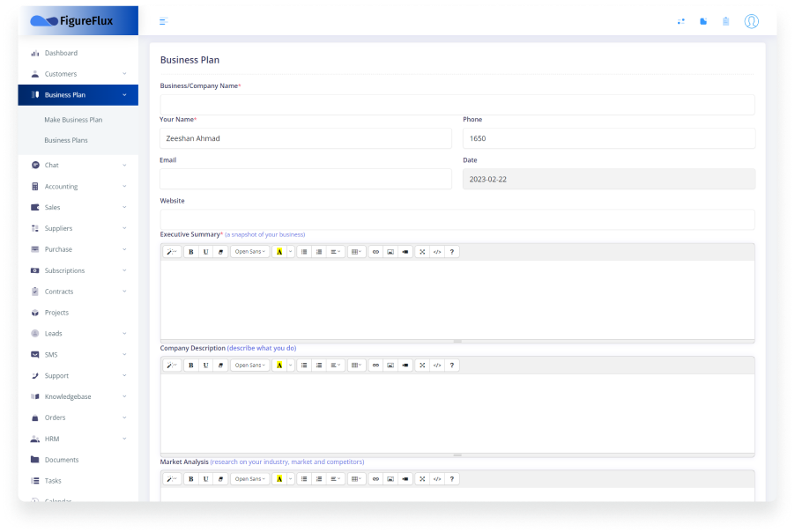Toggle unordered list in Company Description editor
The height and width of the screenshot is (532, 795).
point(304,365)
